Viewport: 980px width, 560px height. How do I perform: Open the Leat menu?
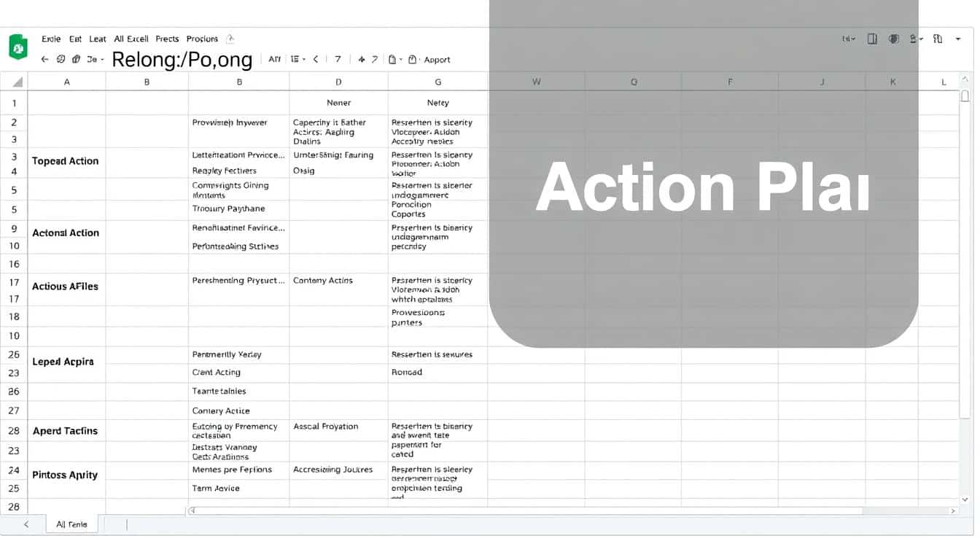(x=98, y=39)
